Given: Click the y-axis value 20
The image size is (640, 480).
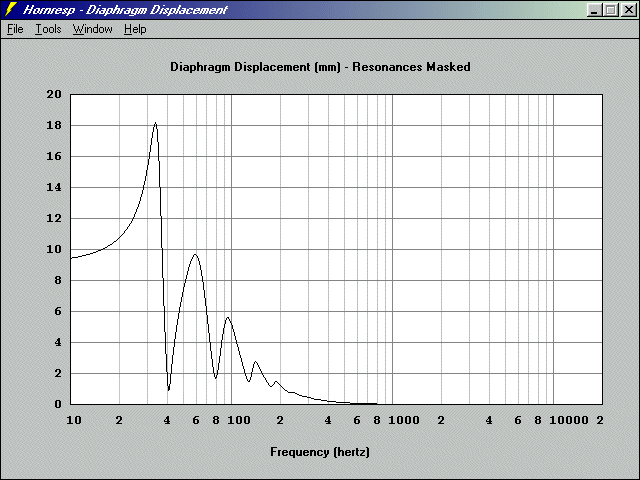Looking at the screenshot, I should [x=54, y=94].
